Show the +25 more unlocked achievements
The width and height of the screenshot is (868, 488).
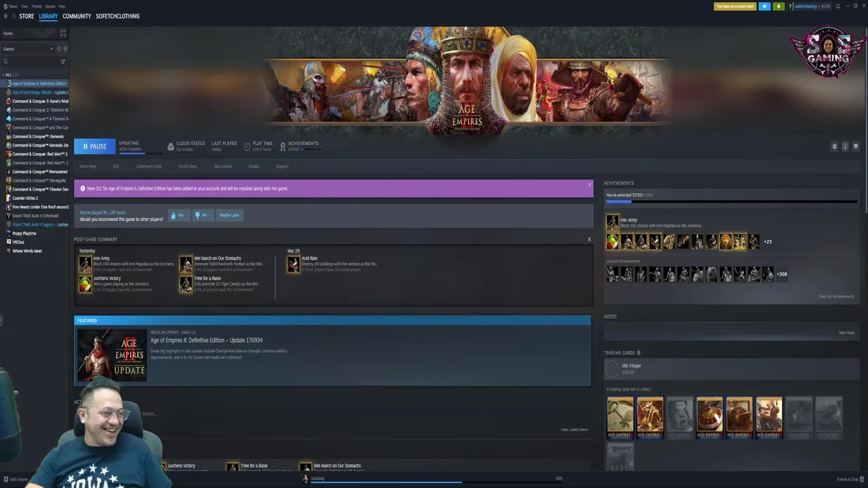point(768,242)
